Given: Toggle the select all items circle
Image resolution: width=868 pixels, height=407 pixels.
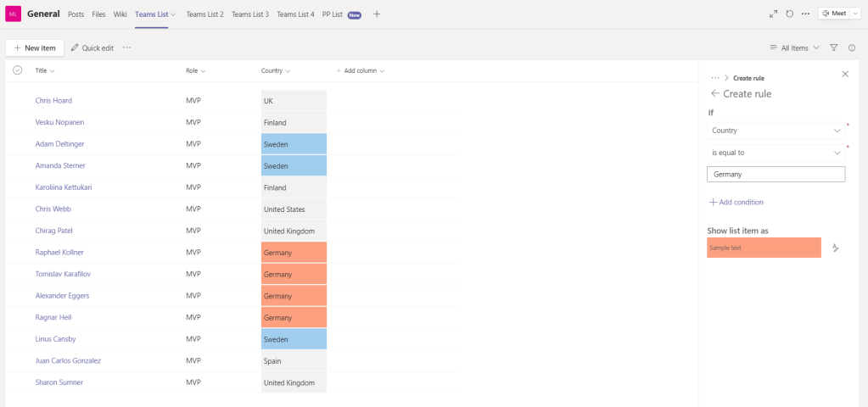Looking at the screenshot, I should click(x=17, y=70).
